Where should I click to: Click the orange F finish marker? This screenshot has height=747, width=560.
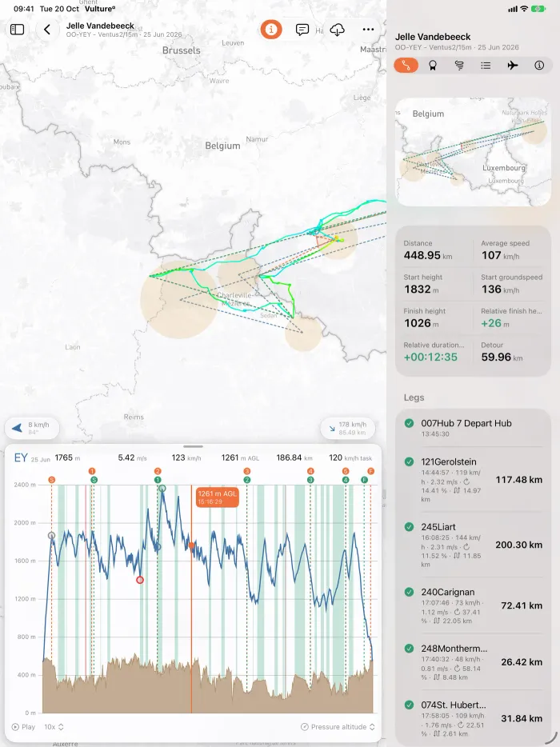pyautogui.click(x=370, y=471)
